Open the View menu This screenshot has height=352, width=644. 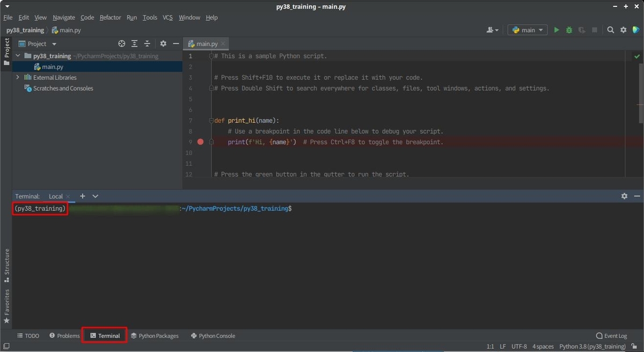[x=41, y=18]
